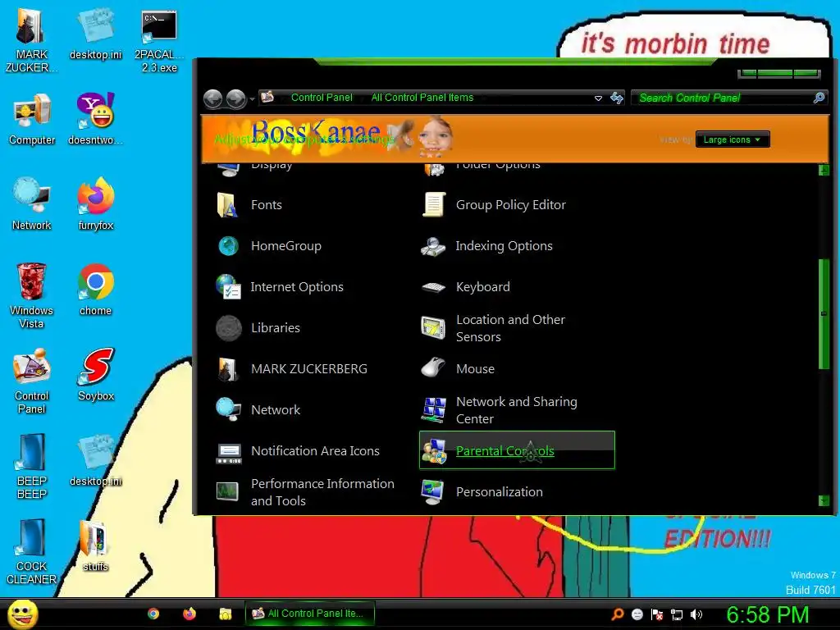Go back with the Back button
The image size is (840, 630).
(212, 98)
